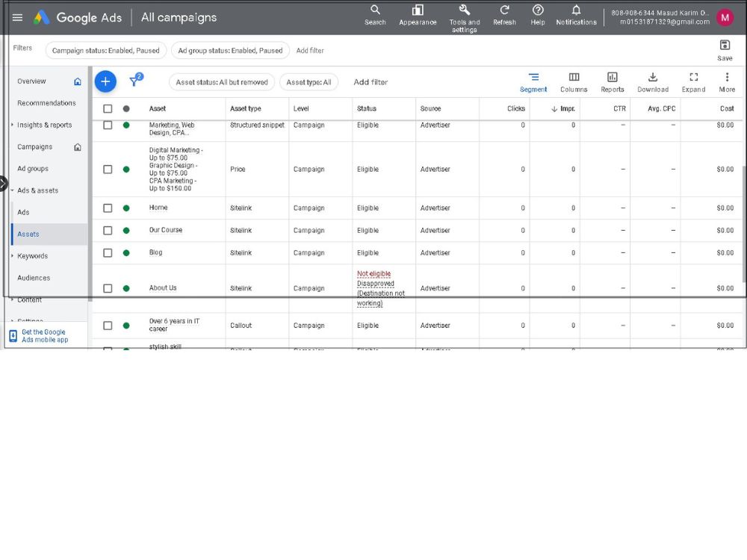Open the Help menu
Image resolution: width=747 pixels, height=560 pixels.
click(x=538, y=15)
